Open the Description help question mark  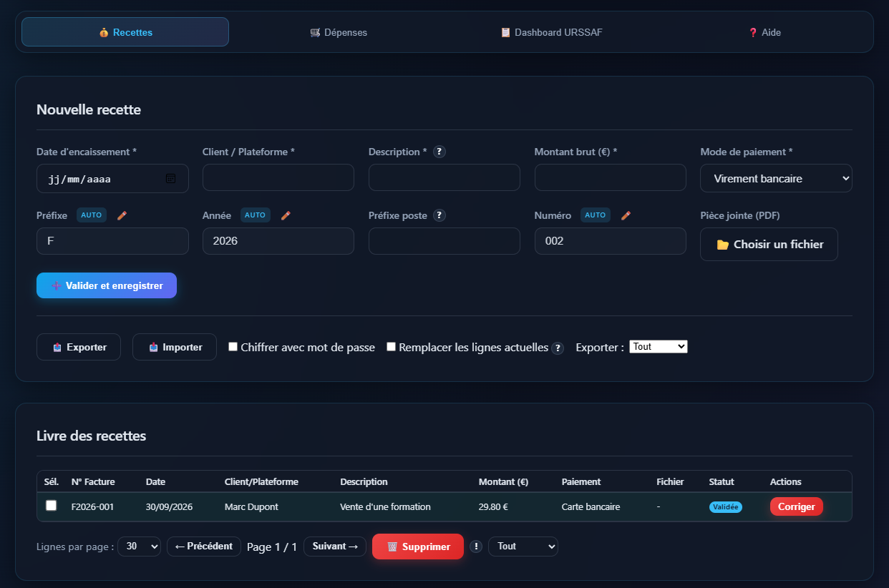click(x=439, y=152)
